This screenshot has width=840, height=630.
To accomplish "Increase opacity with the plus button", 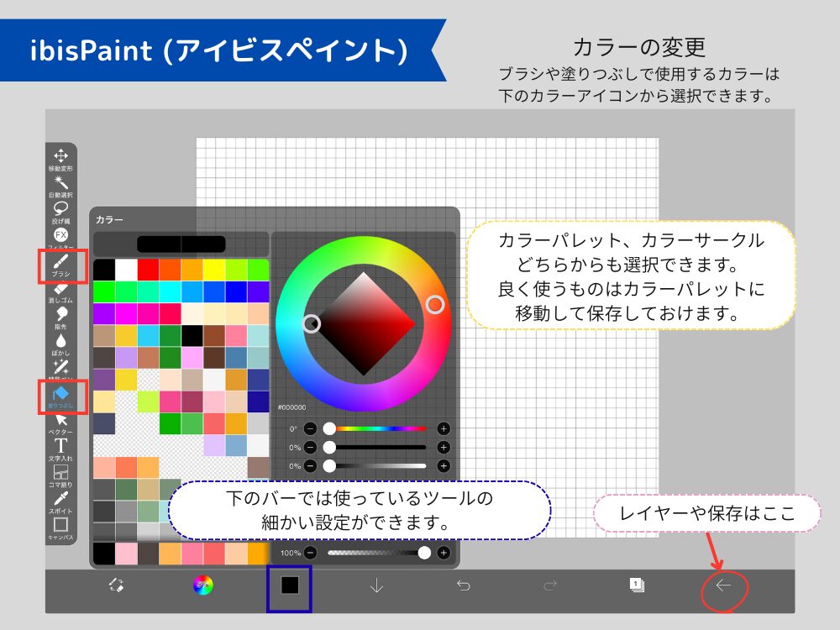I will (443, 554).
